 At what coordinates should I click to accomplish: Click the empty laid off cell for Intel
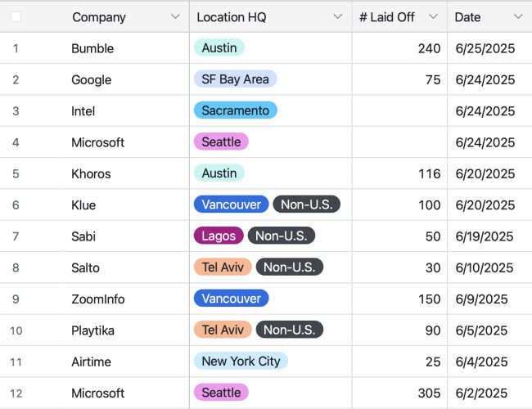tap(399, 111)
